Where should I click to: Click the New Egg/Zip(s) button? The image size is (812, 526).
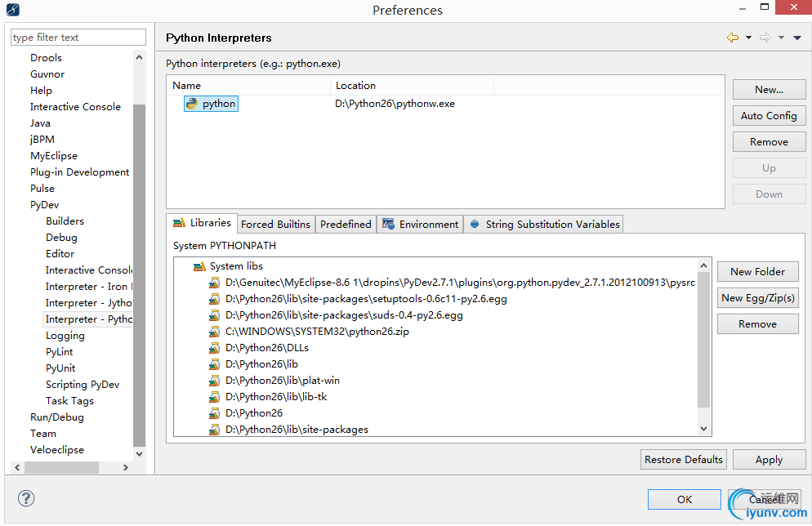coord(757,297)
